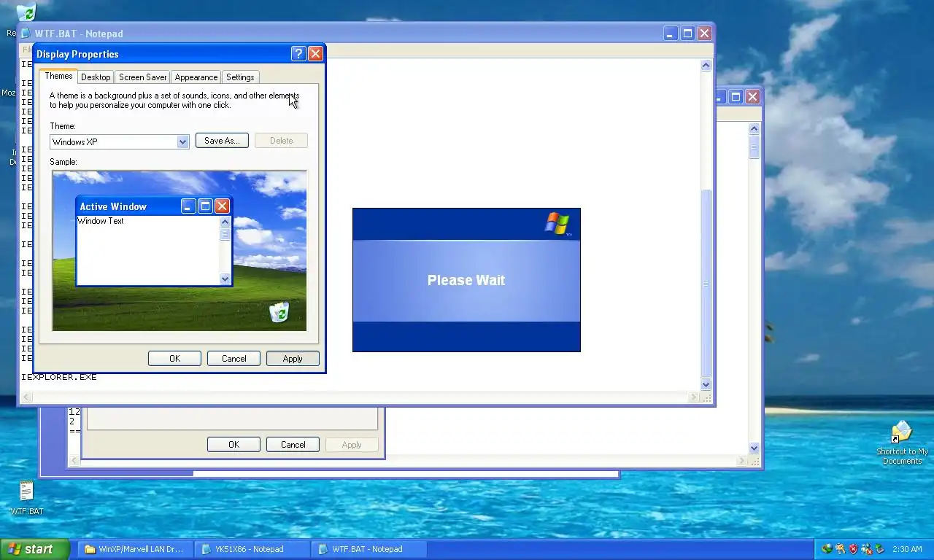Switch to WinXP/Marvell LAN Dr... taskbar folder
The height and width of the screenshot is (560, 934).
click(135, 549)
